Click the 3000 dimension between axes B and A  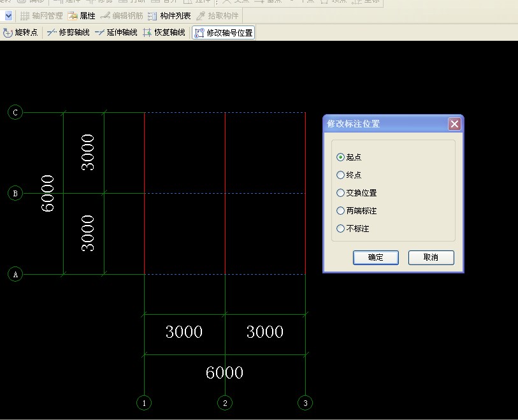[x=88, y=233]
